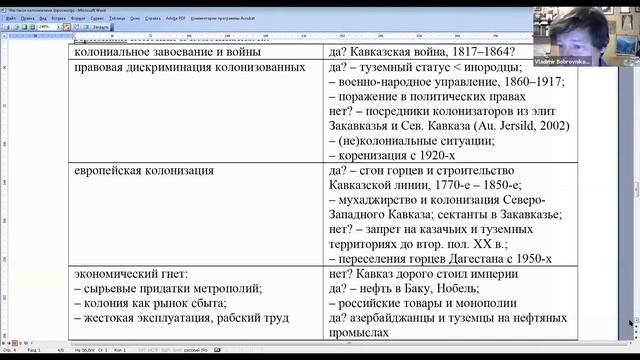Click the 'русский' language indicator

coord(196,350)
